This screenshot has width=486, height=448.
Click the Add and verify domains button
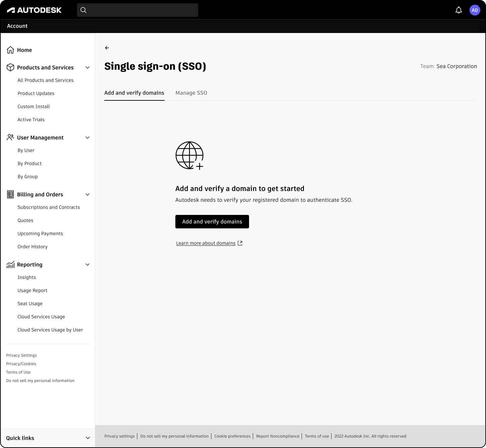tap(212, 222)
